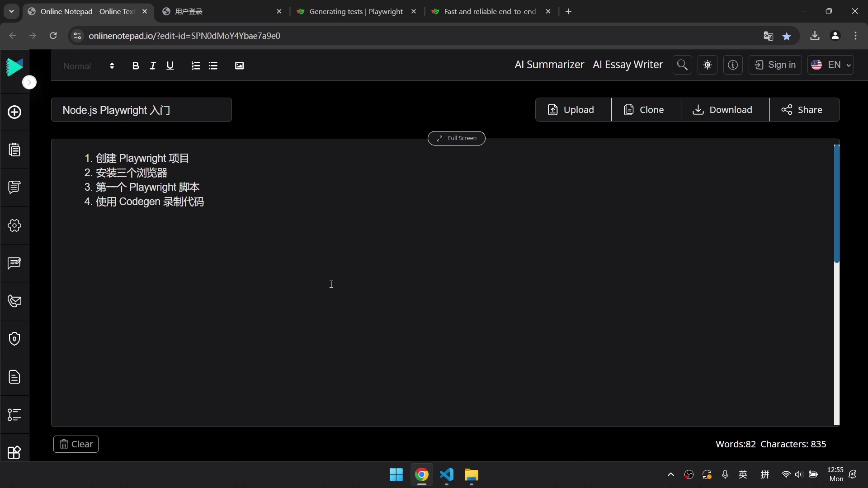Open the search tool
Viewport: 868px width, 488px height.
pos(682,65)
